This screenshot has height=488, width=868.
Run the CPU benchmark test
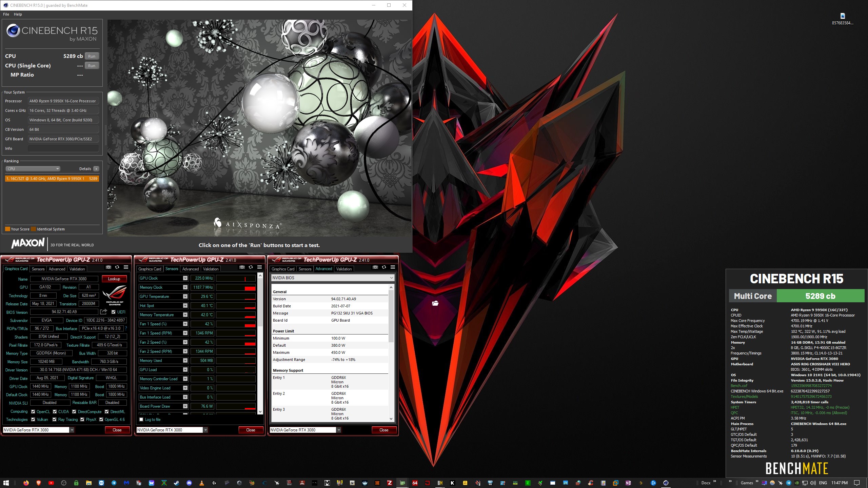click(92, 56)
